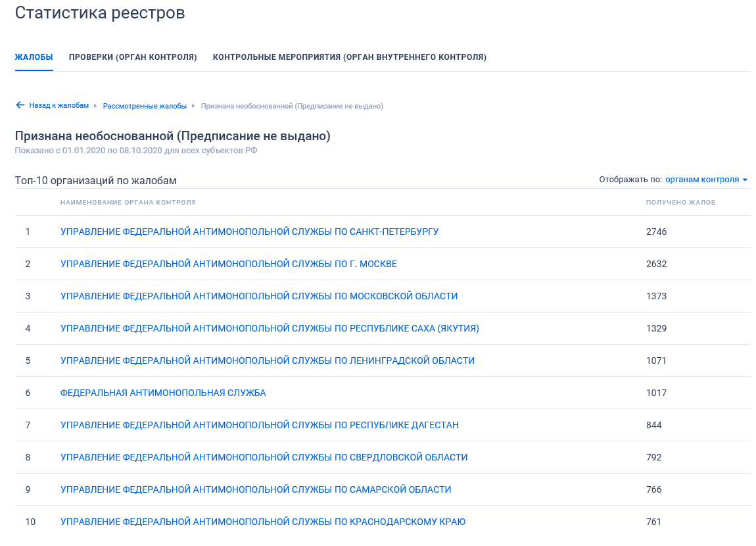The height and width of the screenshot is (546, 756).
Task: Open УФАС по Самарской области link
Action: click(x=256, y=489)
